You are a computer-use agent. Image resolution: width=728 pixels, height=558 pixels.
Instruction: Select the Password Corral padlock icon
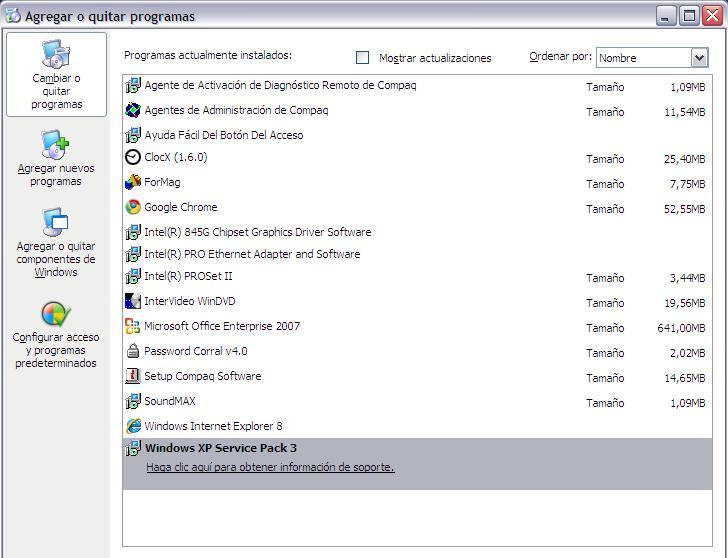click(x=133, y=352)
